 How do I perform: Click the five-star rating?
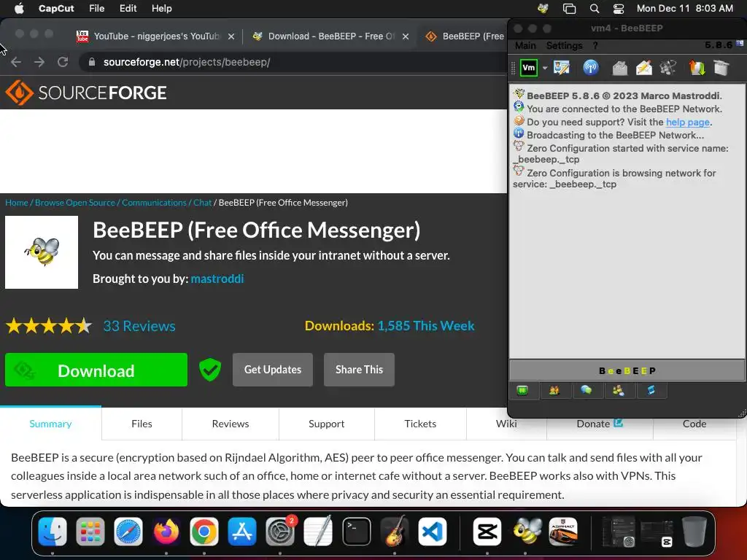(x=49, y=326)
